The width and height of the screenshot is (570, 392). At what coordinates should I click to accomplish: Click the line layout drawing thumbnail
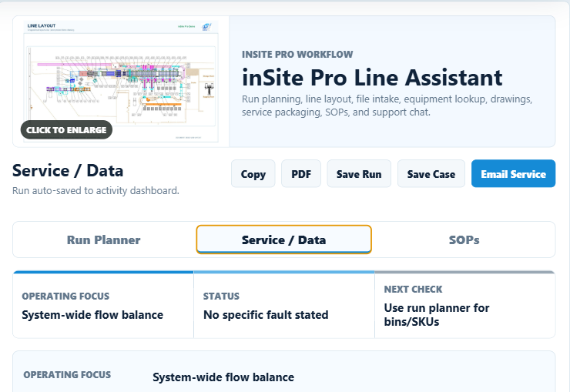coord(121,82)
